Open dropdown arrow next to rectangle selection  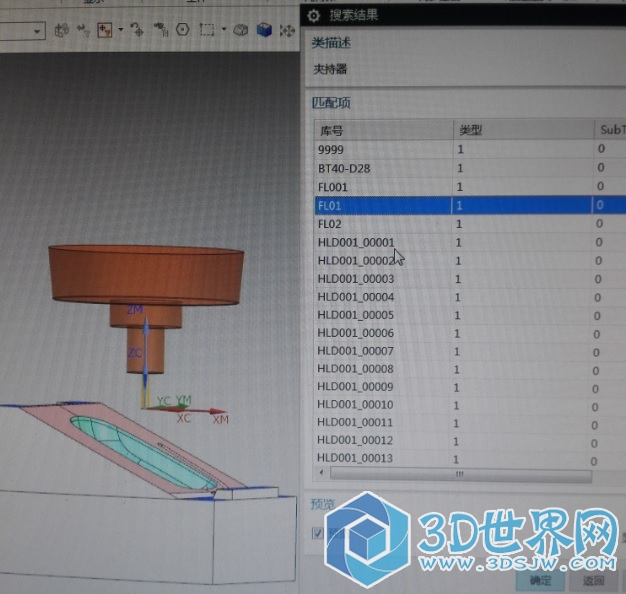(224, 29)
